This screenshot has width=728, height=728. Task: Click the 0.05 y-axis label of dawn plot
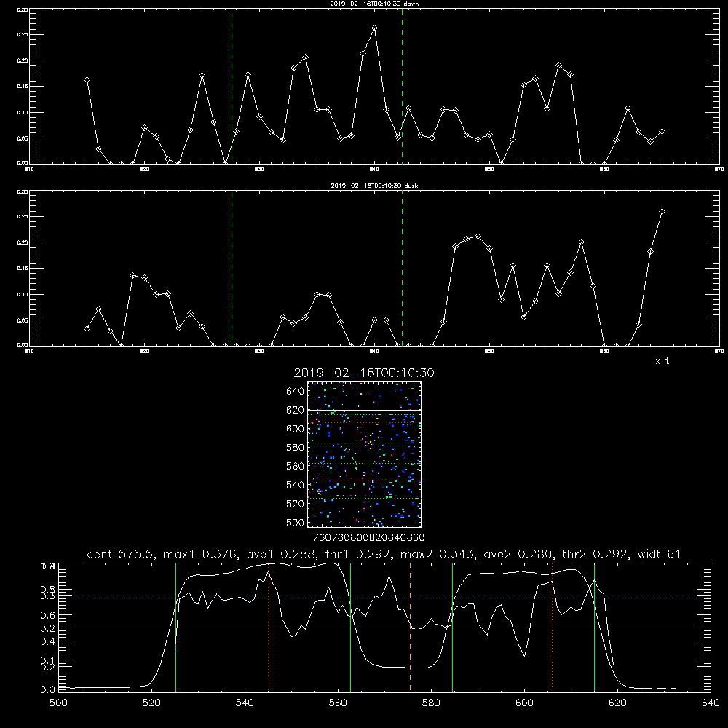[23, 138]
